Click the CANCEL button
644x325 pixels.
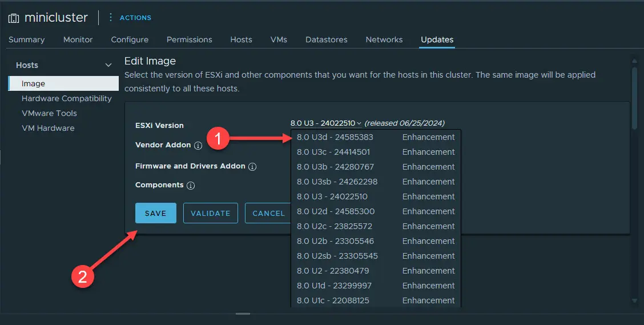pyautogui.click(x=268, y=213)
